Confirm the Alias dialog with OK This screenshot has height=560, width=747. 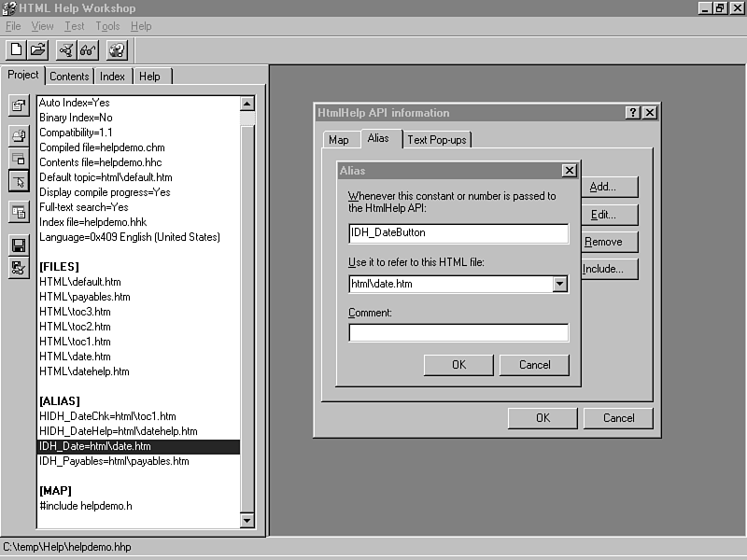(x=458, y=365)
